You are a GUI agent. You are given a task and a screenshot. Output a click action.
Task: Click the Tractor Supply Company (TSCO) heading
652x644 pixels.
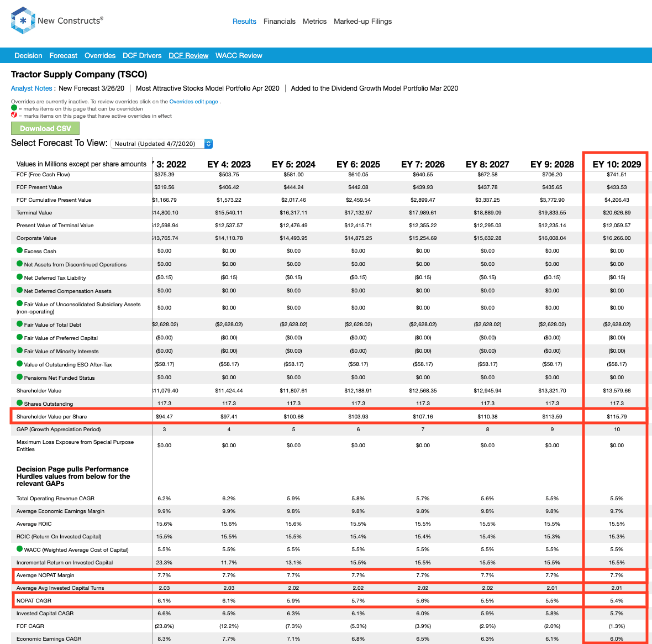pos(79,75)
